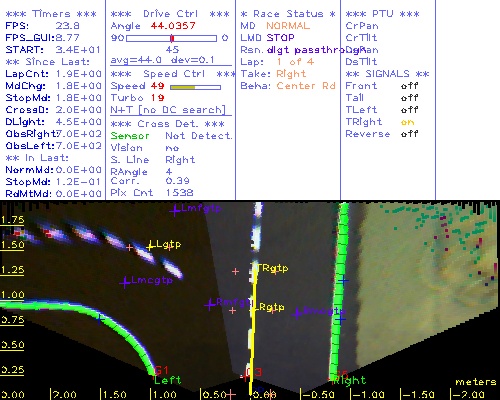500x400 pixels.
Task: Toggle the TRight signal on indicator
Action: coord(407,122)
